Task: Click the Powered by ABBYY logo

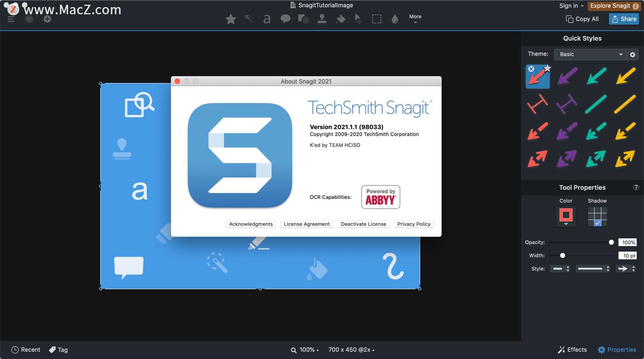Action: 380,197
